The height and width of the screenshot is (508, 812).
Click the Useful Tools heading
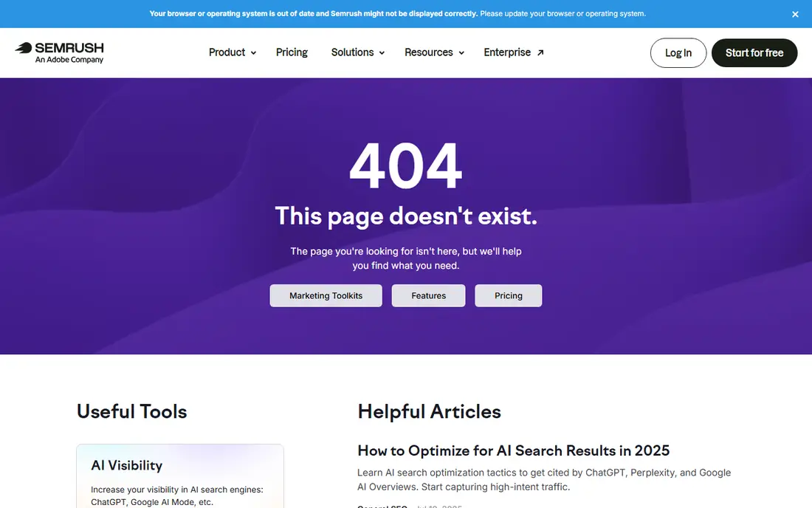(131, 412)
